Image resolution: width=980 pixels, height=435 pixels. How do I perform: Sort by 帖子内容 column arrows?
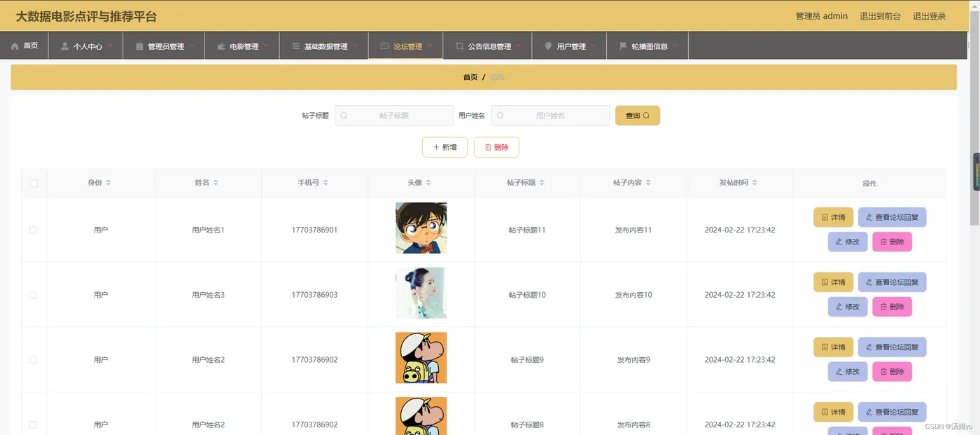click(x=648, y=183)
